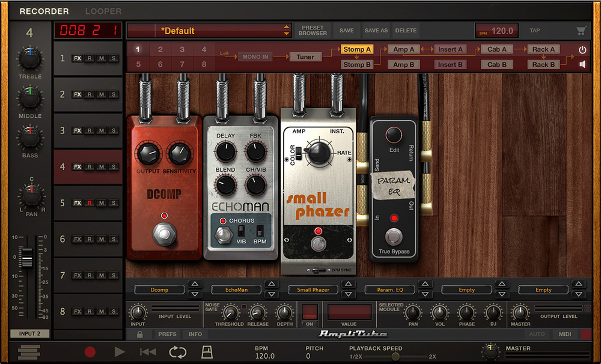The image size is (601, 364).
Task: Click the metronome icon in the transport bar
Action: click(207, 353)
